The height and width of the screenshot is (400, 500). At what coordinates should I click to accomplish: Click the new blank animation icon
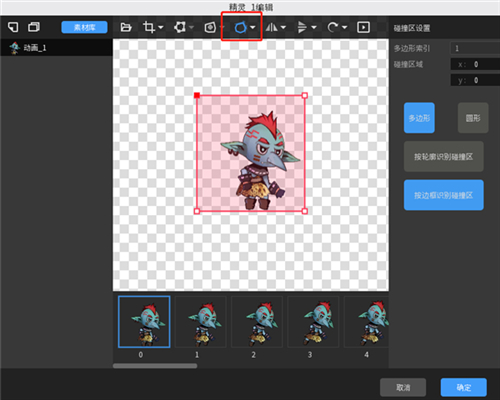click(x=13, y=27)
